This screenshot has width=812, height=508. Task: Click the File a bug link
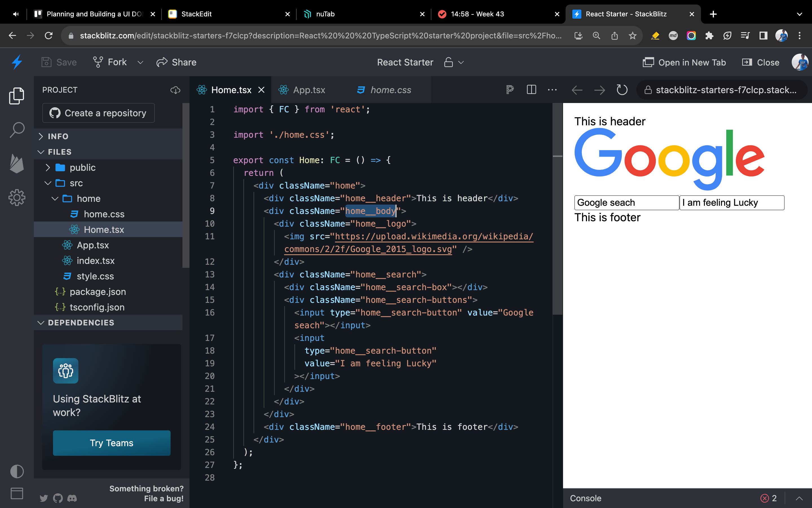[164, 498]
